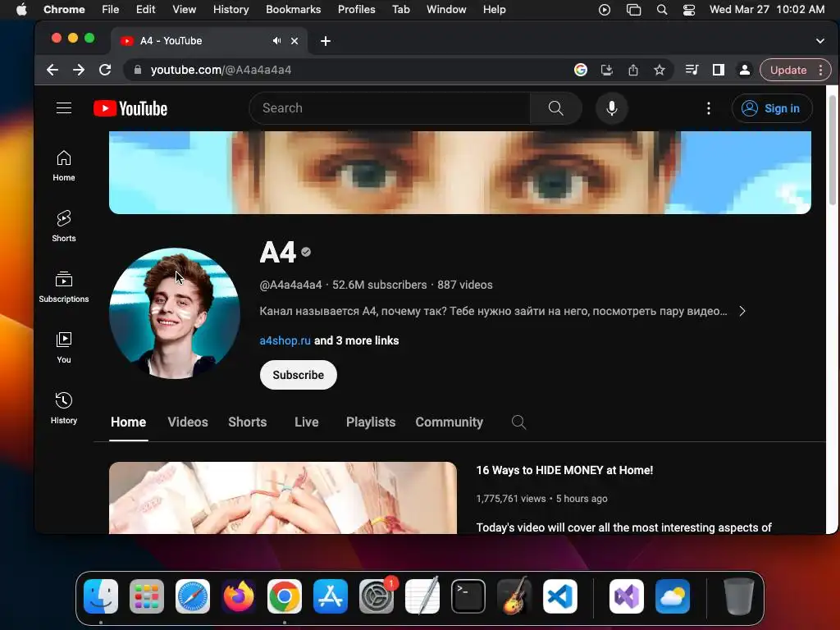This screenshot has height=630, width=840.
Task: Click the share icon in address bar
Action: (633, 70)
